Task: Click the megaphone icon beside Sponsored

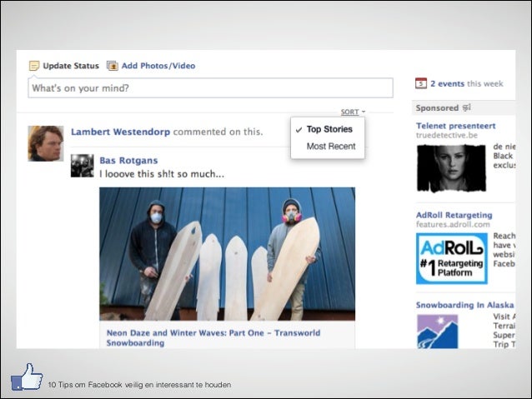Action: pyautogui.click(x=467, y=107)
